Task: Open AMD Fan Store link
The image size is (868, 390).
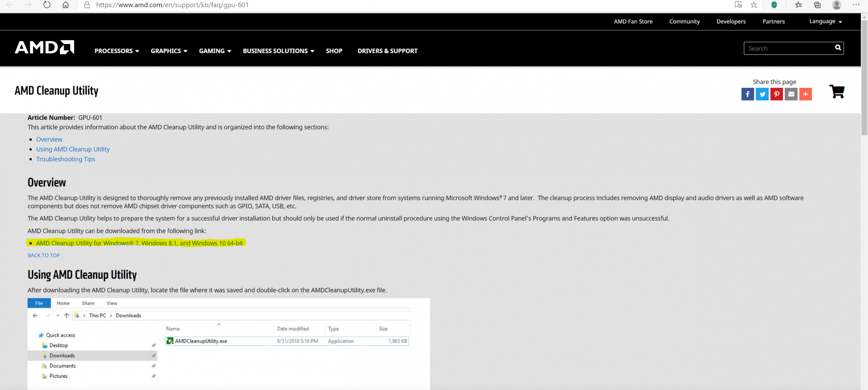Action: [x=633, y=22]
